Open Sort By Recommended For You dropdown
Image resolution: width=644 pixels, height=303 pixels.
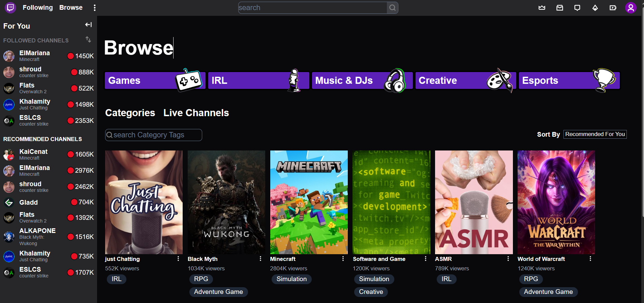click(595, 134)
